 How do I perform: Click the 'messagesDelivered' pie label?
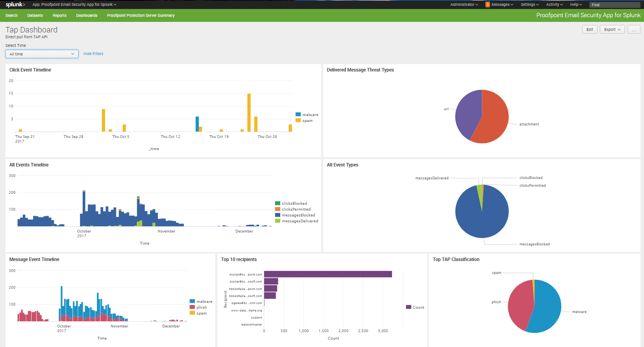point(432,178)
